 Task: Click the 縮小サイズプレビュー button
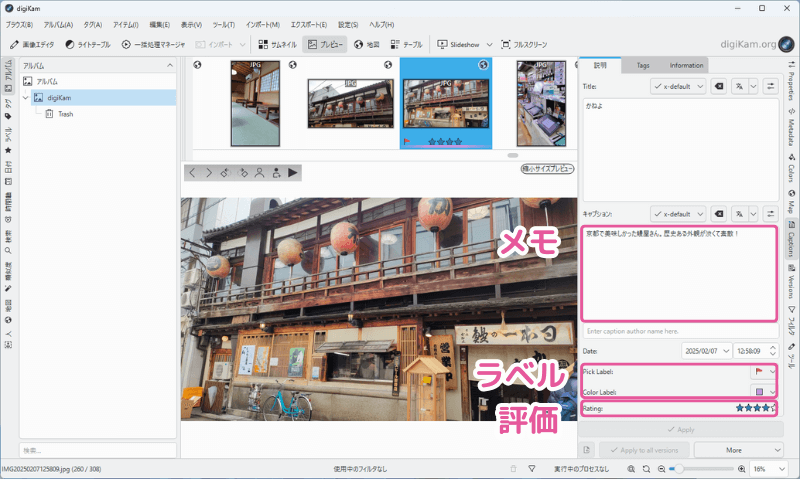pos(547,170)
